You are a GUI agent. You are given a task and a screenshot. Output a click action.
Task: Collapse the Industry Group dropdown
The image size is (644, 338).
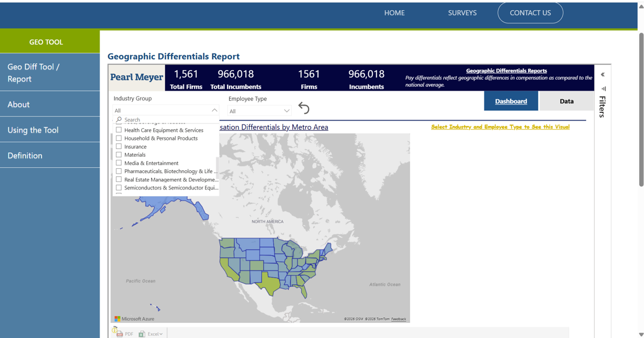(214, 110)
